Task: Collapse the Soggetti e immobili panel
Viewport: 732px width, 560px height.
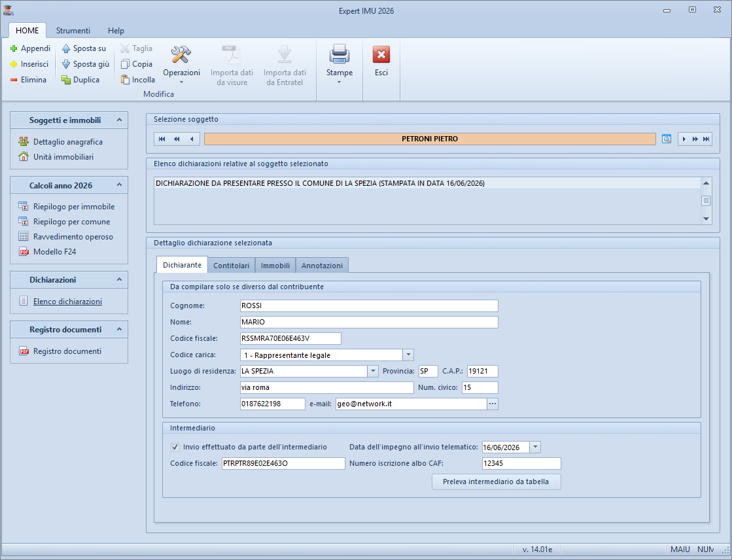Action: 118,120
